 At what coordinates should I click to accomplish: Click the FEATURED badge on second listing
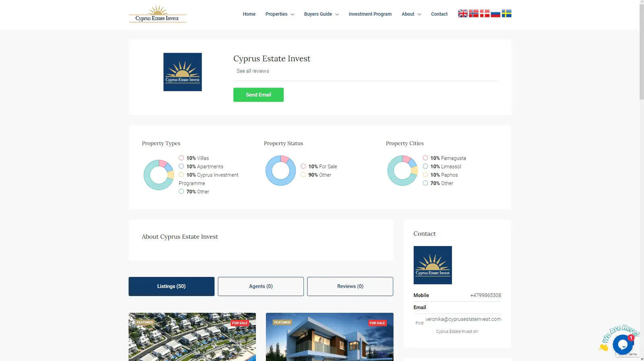click(282, 322)
